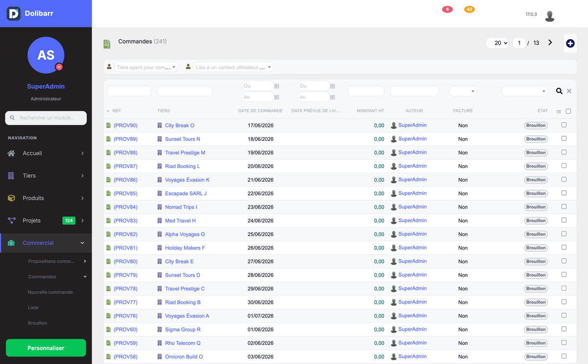Image resolution: width=588 pixels, height=364 pixels.
Task: Expand the Produits menu chevron
Action: click(82, 198)
